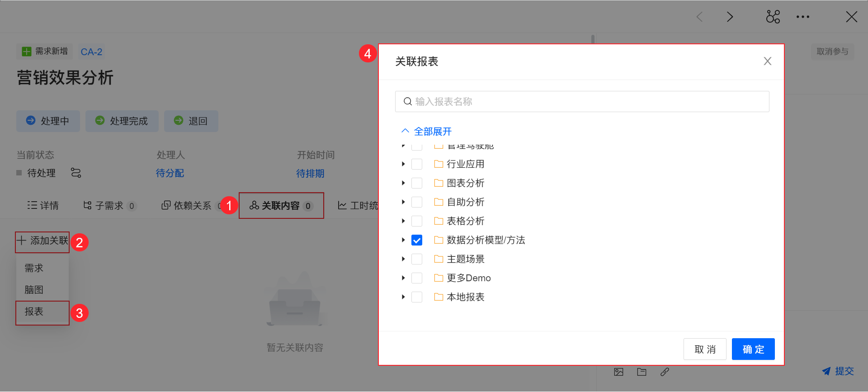Click the green 需求新增 type tag
The width and height of the screenshot is (868, 392).
pos(45,52)
